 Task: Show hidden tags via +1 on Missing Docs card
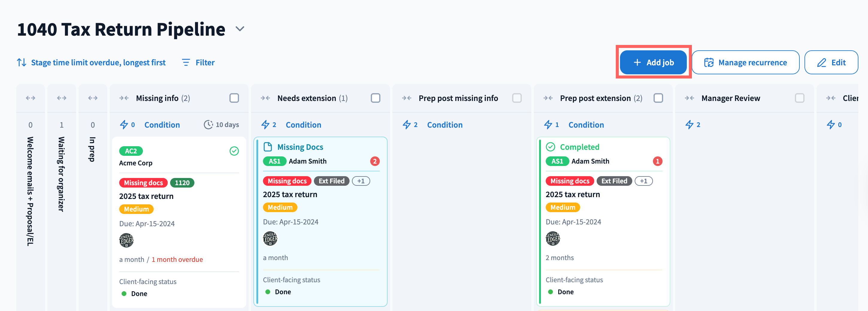(x=361, y=181)
